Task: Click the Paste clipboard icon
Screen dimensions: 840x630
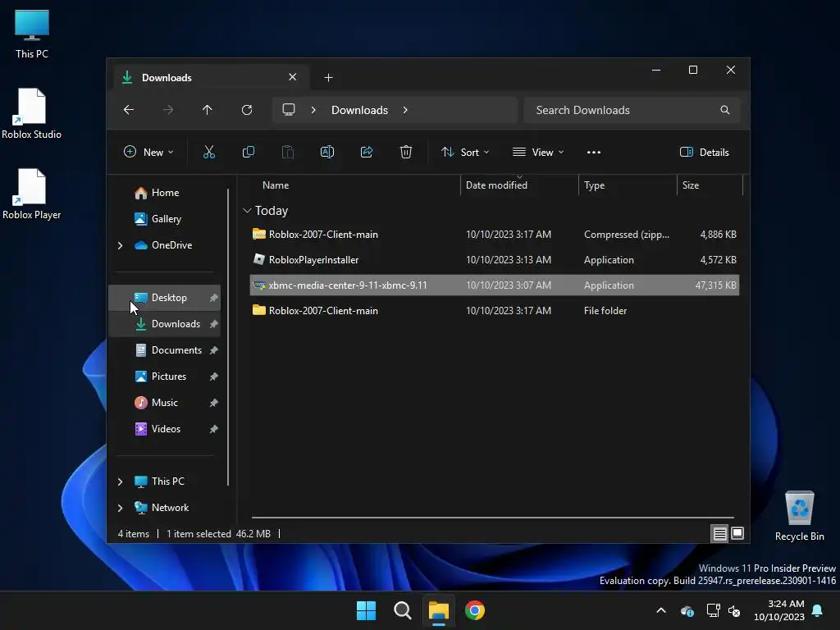Action: tap(288, 152)
